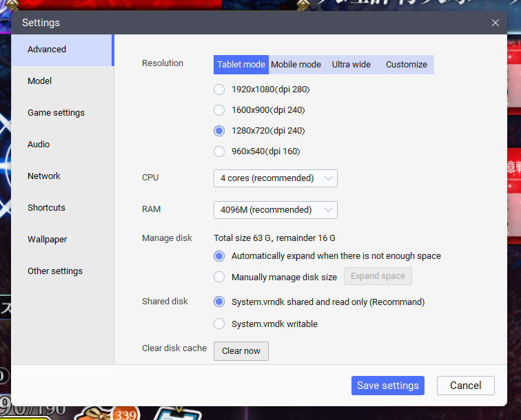Click the Manage disk label
Image resolution: width=521 pixels, height=420 pixels.
click(167, 238)
